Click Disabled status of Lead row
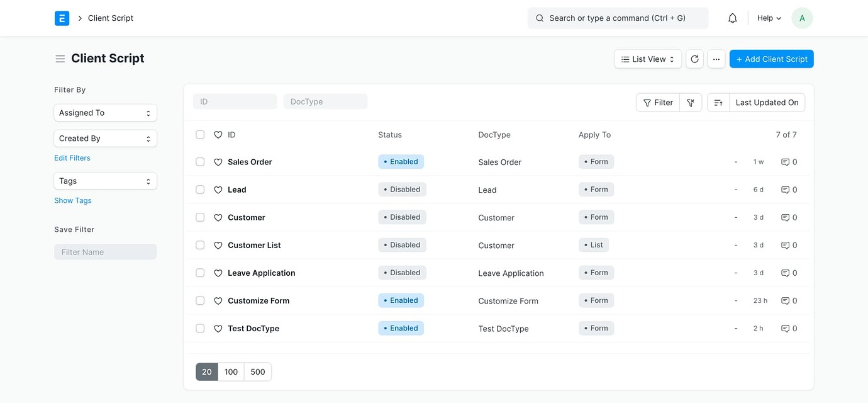 (x=402, y=190)
